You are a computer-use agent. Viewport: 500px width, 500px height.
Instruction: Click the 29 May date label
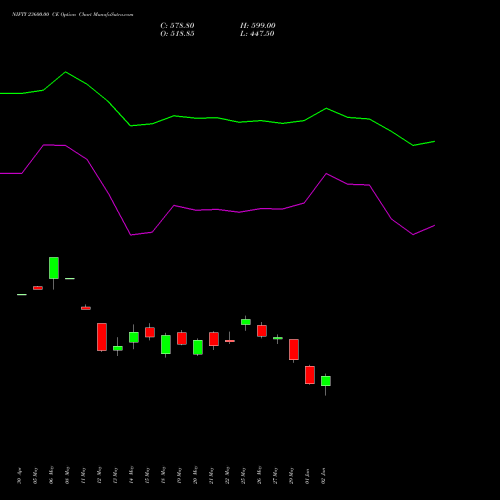(291, 476)
